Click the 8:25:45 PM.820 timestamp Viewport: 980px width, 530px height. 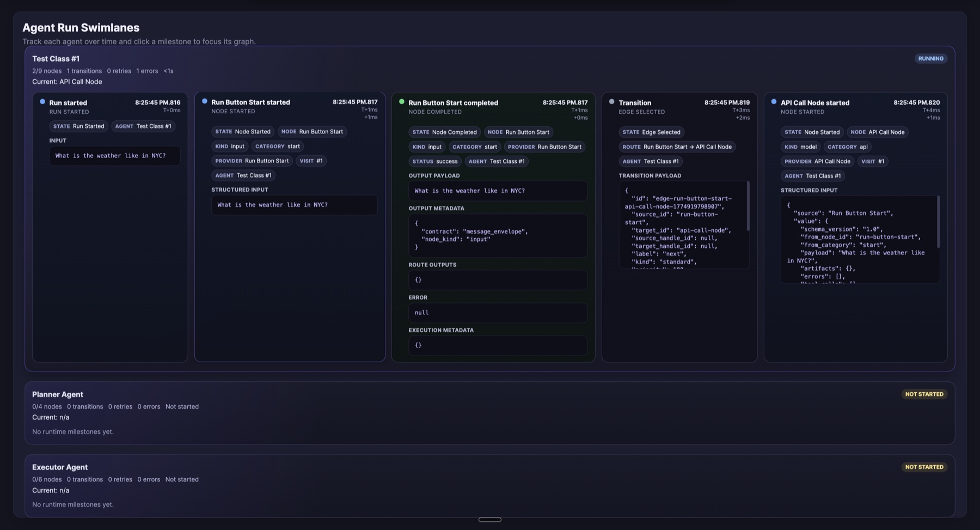tap(917, 102)
